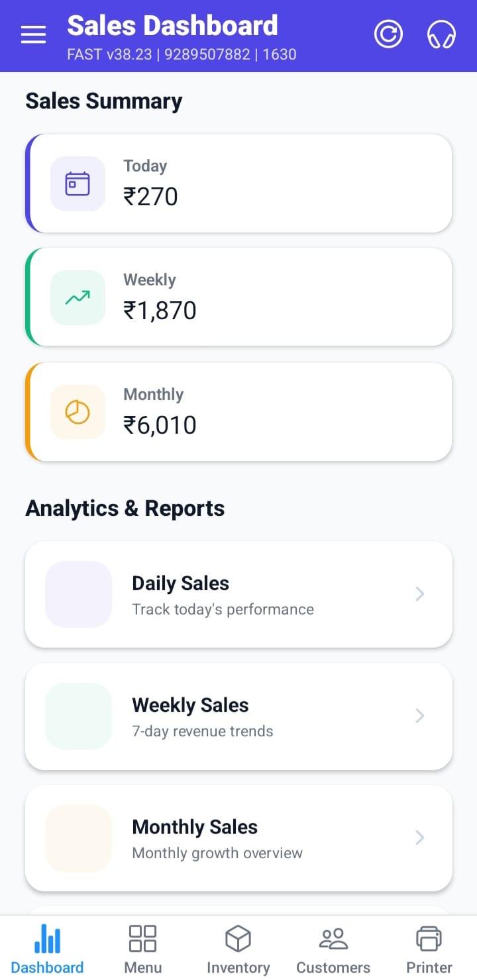Expand Weekly Sales with its chevron

click(x=419, y=716)
